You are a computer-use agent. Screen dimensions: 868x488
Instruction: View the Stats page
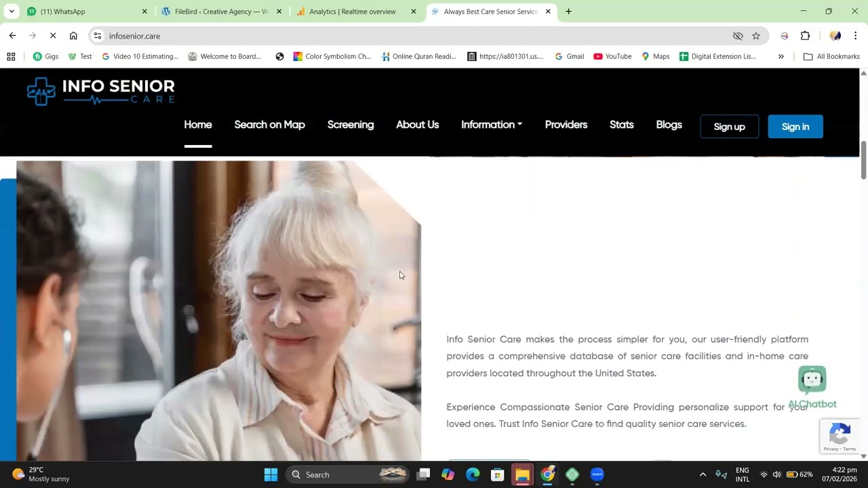pos(622,125)
